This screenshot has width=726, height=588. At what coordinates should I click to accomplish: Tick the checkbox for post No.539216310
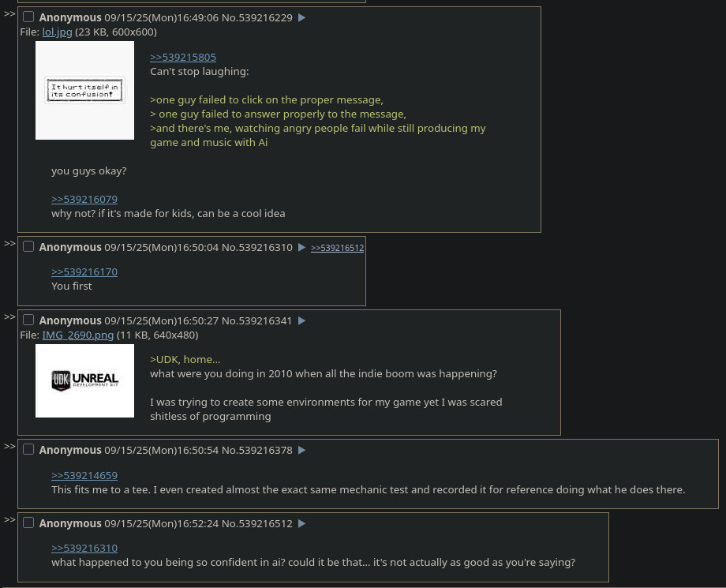point(28,247)
